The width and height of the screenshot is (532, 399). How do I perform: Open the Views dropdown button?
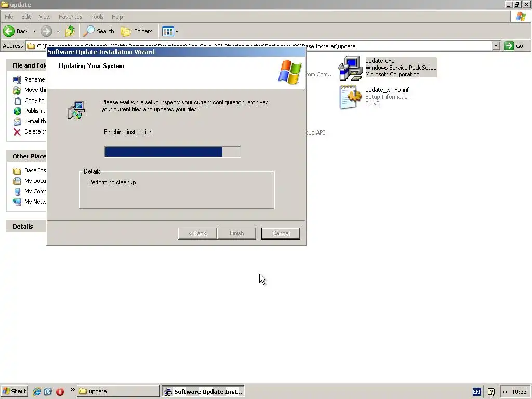coord(170,31)
